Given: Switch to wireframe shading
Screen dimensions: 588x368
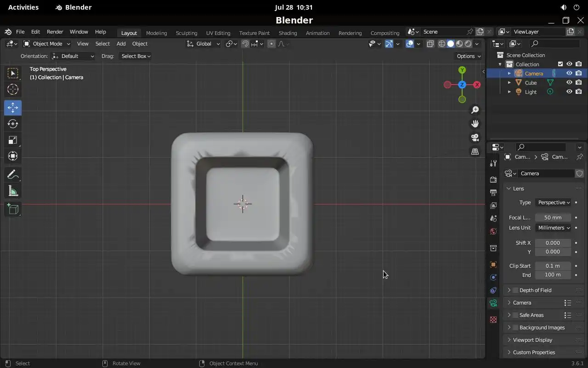Looking at the screenshot, I should pyautogui.click(x=442, y=44).
